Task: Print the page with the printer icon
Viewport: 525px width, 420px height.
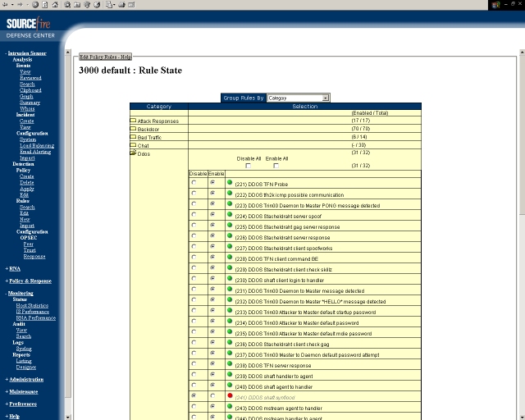Action: 122,5
